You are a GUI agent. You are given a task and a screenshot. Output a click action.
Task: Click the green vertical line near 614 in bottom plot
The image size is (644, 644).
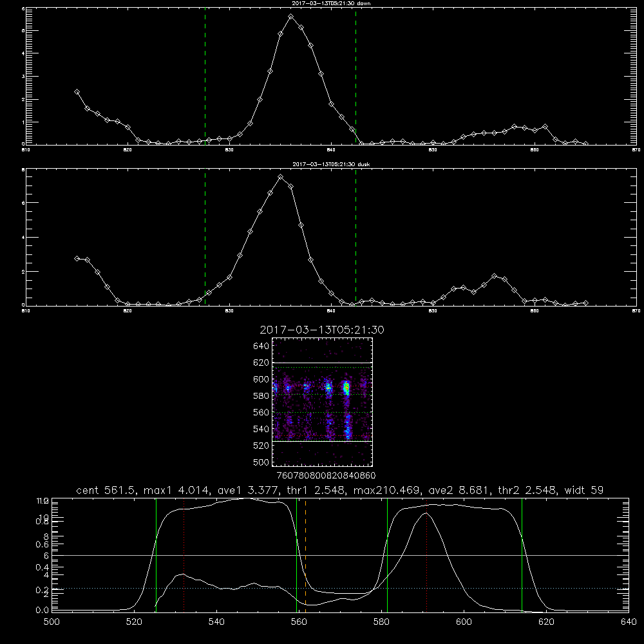click(x=522, y=554)
